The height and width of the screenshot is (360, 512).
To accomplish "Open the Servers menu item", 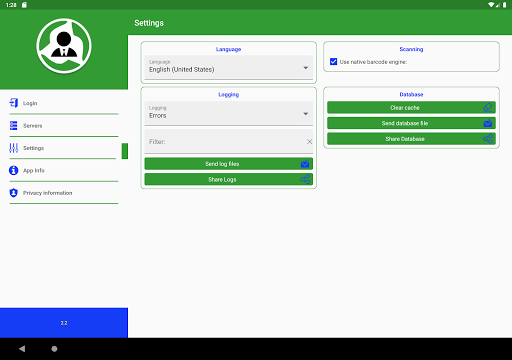I will tap(64, 126).
